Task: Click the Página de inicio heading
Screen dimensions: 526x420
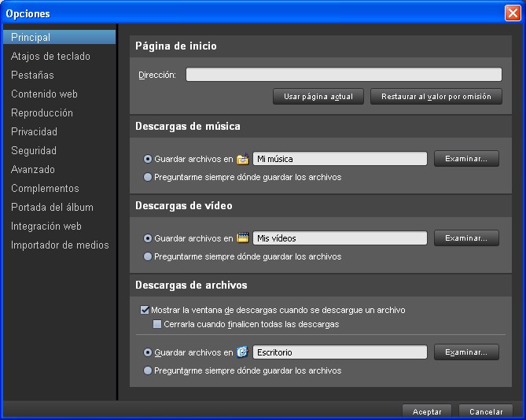Action: [x=176, y=46]
